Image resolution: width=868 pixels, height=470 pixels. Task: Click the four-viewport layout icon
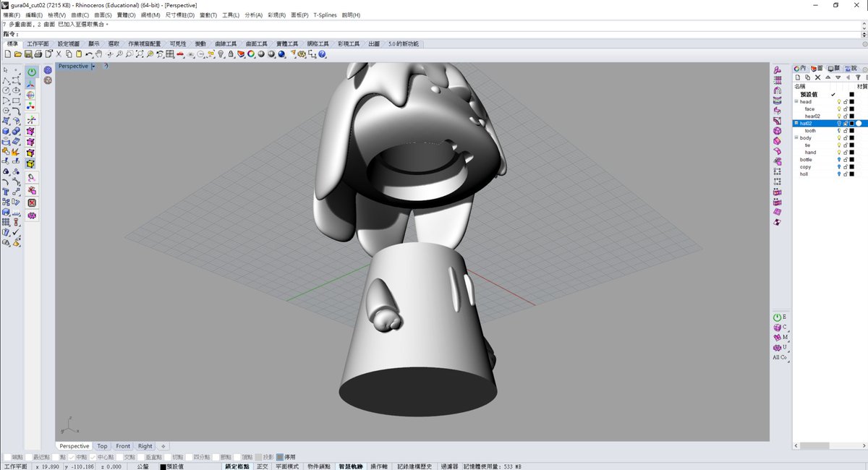point(170,54)
